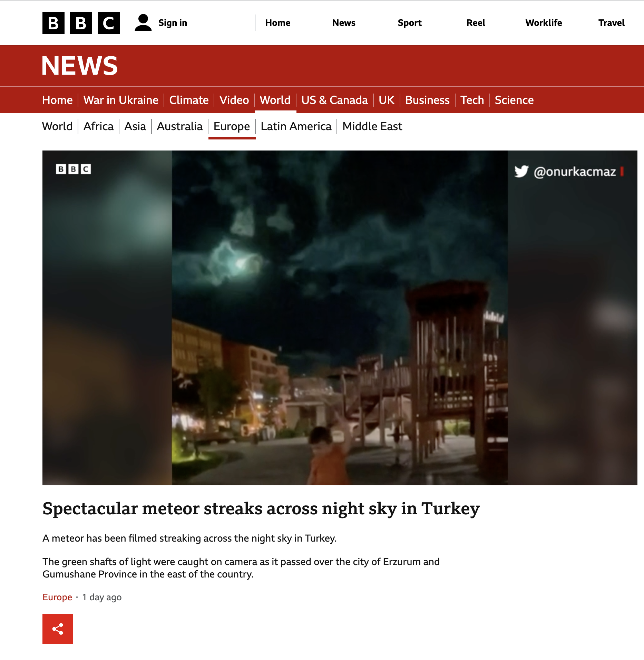Play the meteor video thumbnail

click(340, 318)
